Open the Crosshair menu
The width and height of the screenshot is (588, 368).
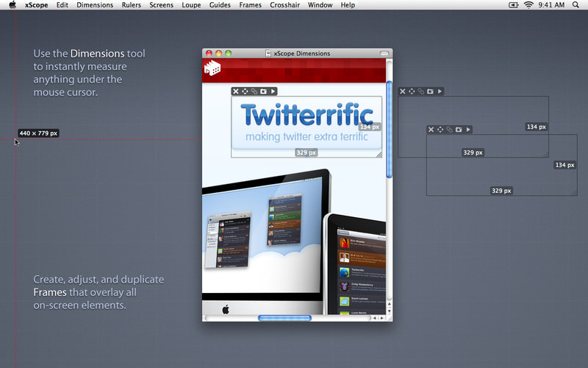point(284,5)
